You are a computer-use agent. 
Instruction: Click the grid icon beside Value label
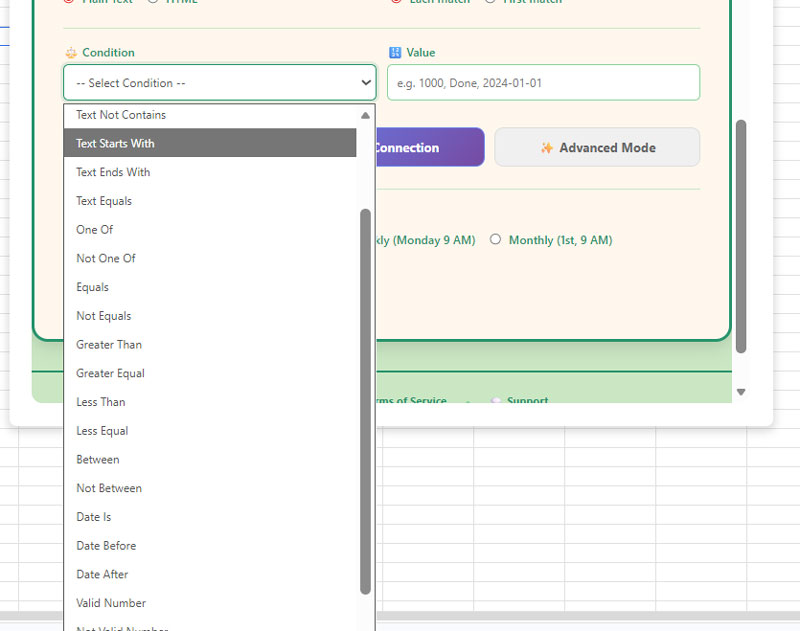(397, 52)
